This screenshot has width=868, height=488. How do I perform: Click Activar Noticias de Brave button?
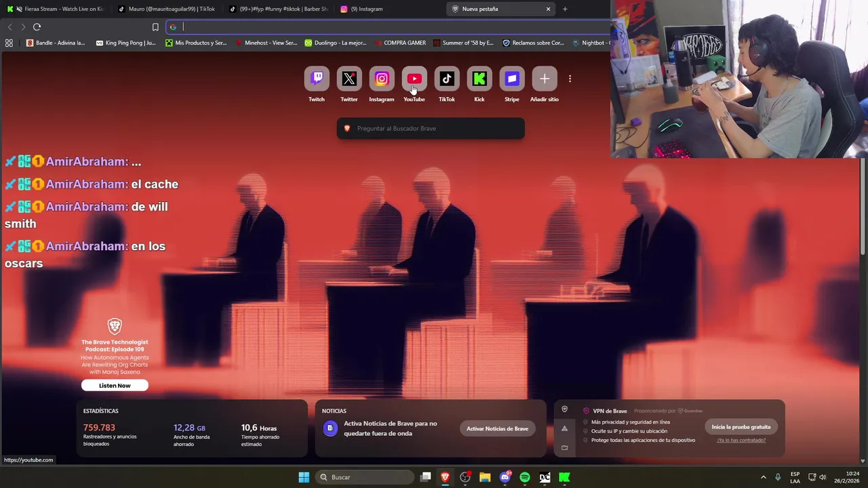497,428
